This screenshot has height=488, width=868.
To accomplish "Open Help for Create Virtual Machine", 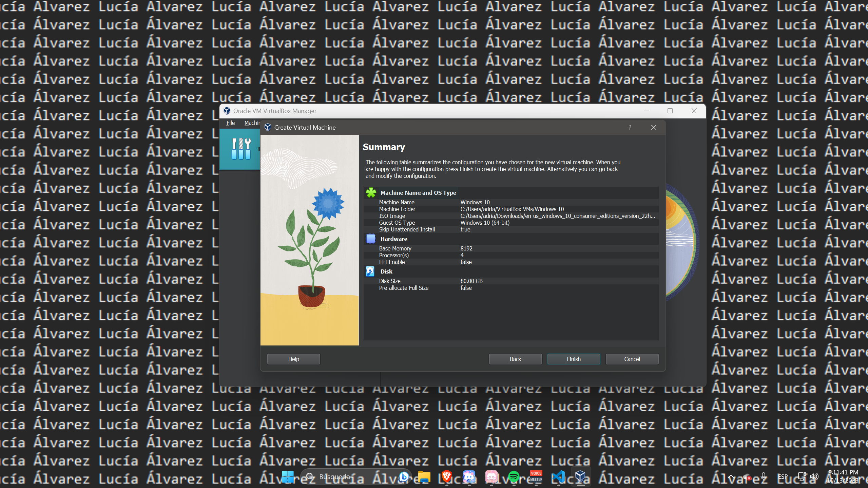I will pos(293,359).
